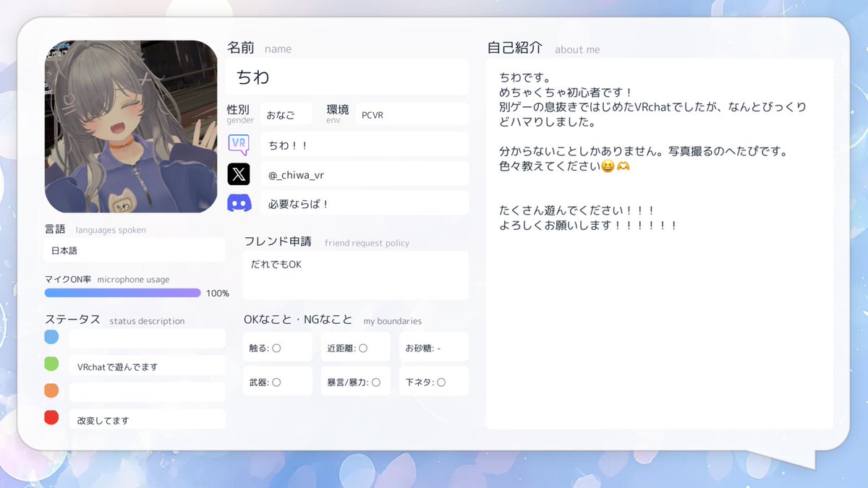
Task: Click the avatar profile picture
Action: [131, 127]
